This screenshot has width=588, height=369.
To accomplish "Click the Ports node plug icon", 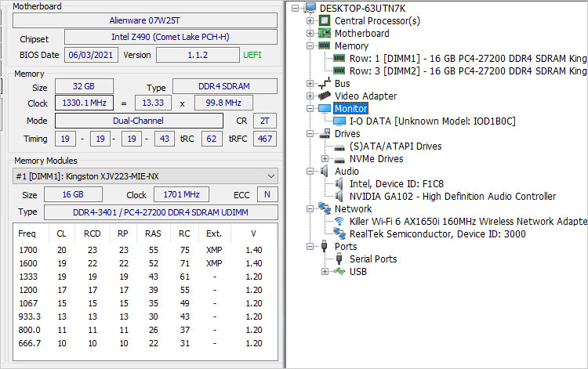I will pos(325,246).
